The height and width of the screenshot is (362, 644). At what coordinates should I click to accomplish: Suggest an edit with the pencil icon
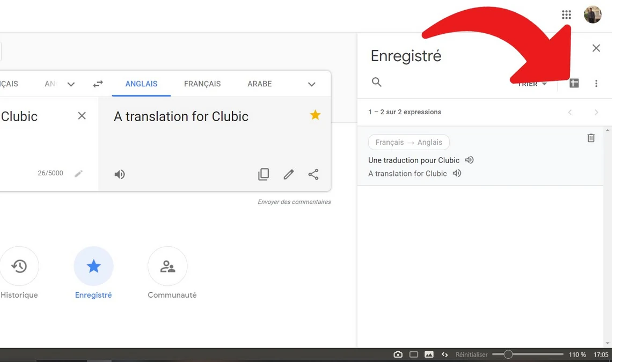click(x=289, y=174)
